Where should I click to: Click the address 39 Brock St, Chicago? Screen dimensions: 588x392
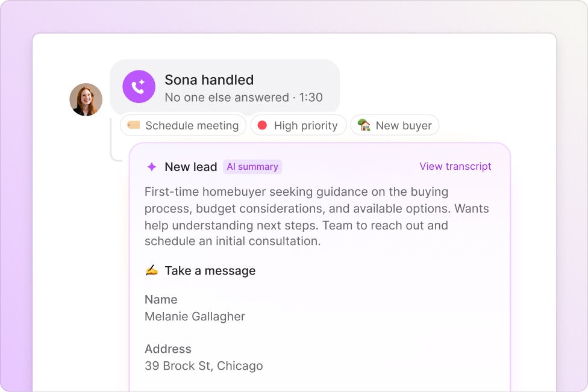tap(204, 366)
